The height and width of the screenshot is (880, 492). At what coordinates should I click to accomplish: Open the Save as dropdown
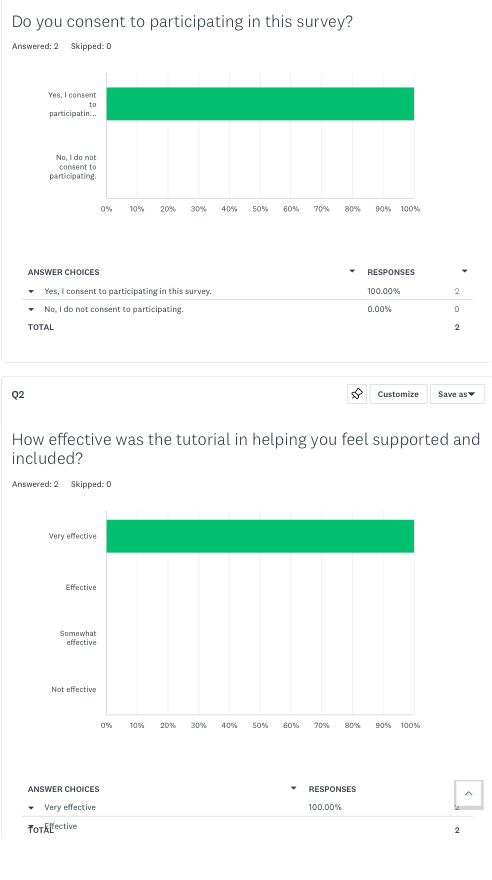(x=457, y=394)
